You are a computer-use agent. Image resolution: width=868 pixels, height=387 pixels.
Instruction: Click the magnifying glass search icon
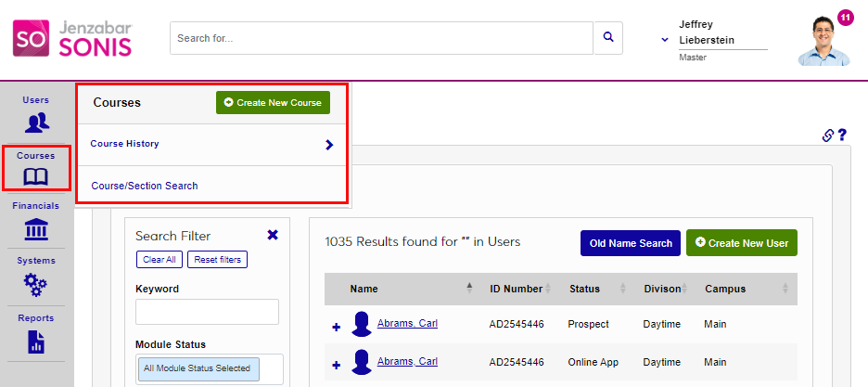click(x=608, y=38)
